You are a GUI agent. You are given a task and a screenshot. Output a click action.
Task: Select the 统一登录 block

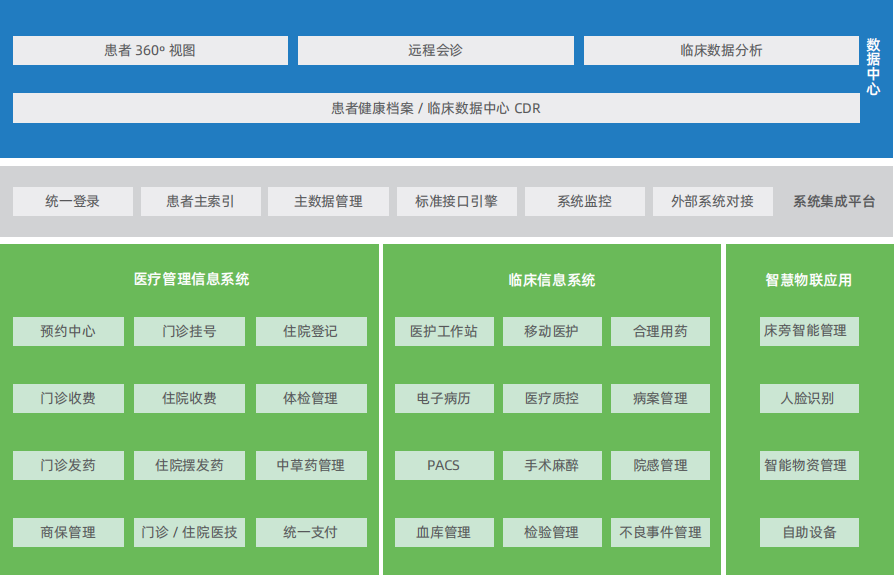72,201
